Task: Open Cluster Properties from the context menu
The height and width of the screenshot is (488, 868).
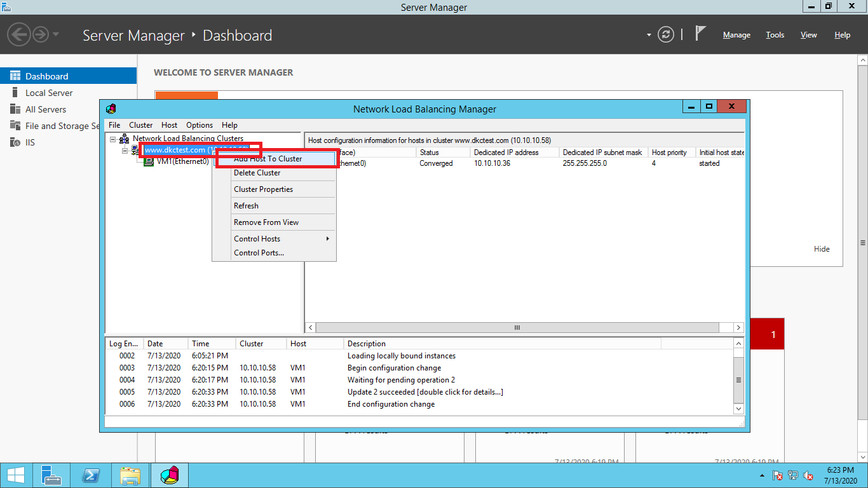Action: pyautogui.click(x=274, y=189)
